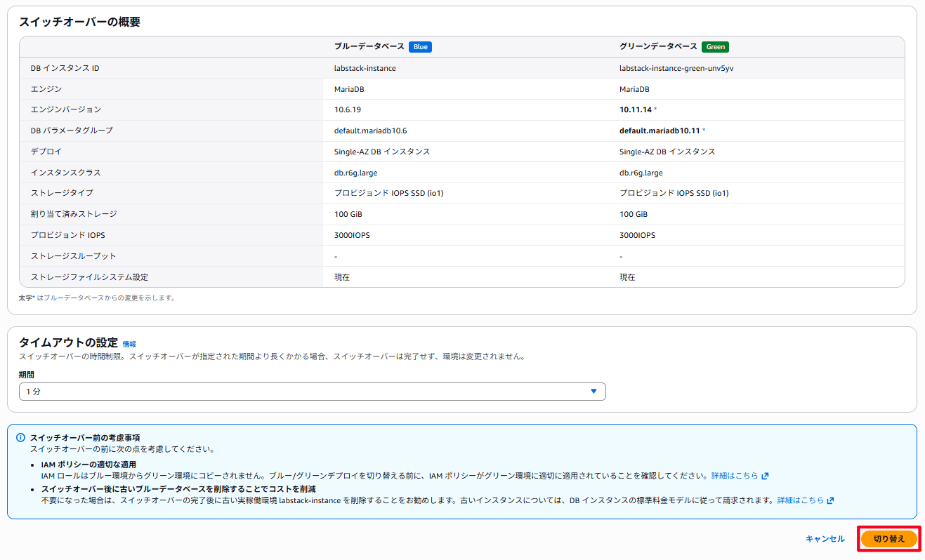Screen dimensions: 925x560
Task: Click the グリーンデータベース column header
Action: 658,47
